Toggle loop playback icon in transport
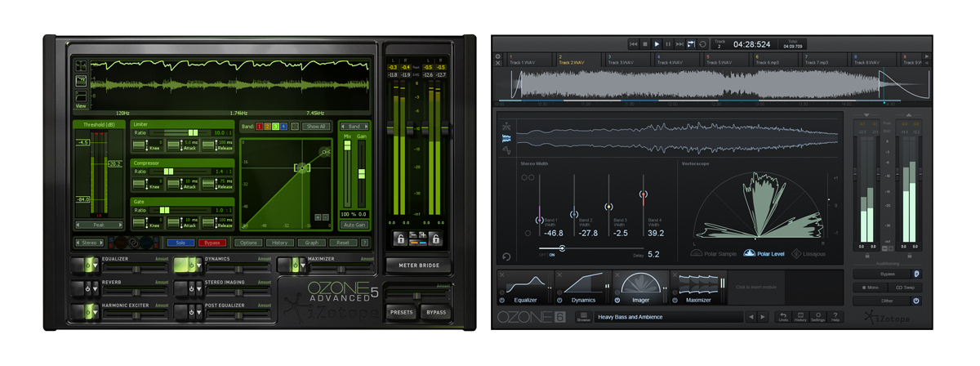 click(702, 44)
